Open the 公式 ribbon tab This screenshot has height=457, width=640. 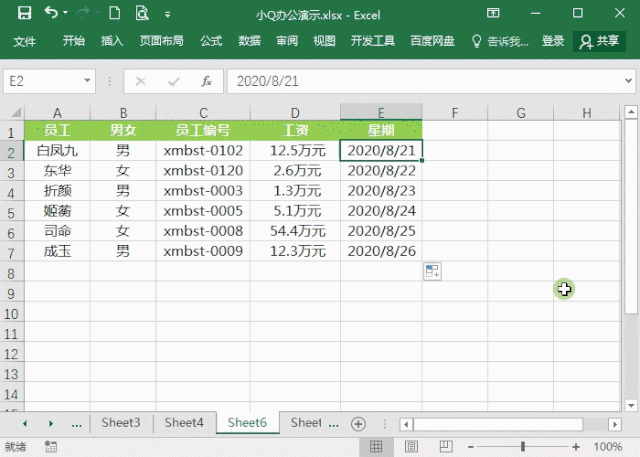point(211,41)
